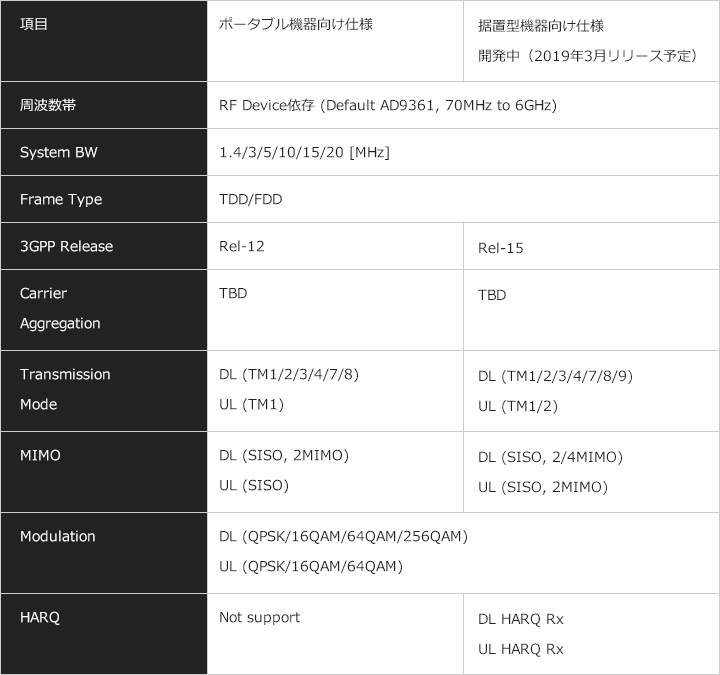
Task: Click the Rel-15 cell
Action: pos(591,246)
